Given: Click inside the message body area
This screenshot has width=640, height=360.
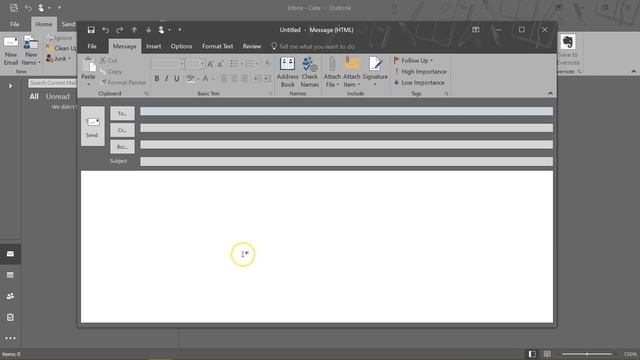Looking at the screenshot, I should pos(317,247).
